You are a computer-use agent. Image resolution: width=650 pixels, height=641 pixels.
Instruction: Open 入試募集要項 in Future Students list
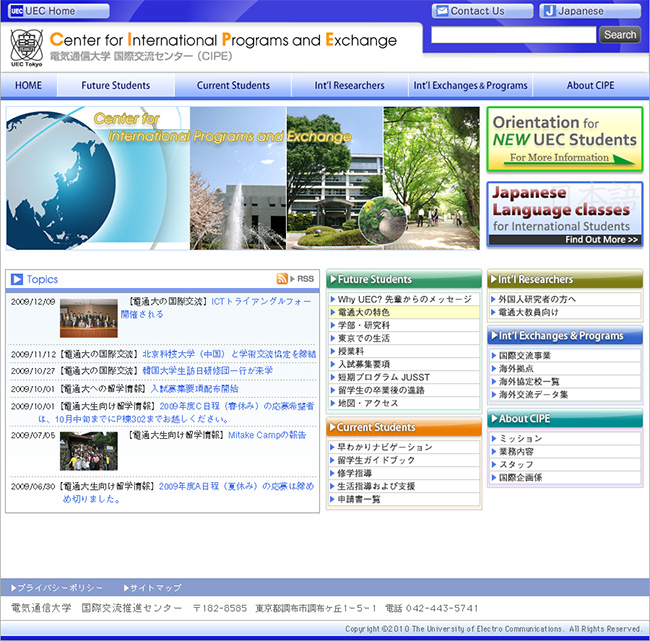404,364
